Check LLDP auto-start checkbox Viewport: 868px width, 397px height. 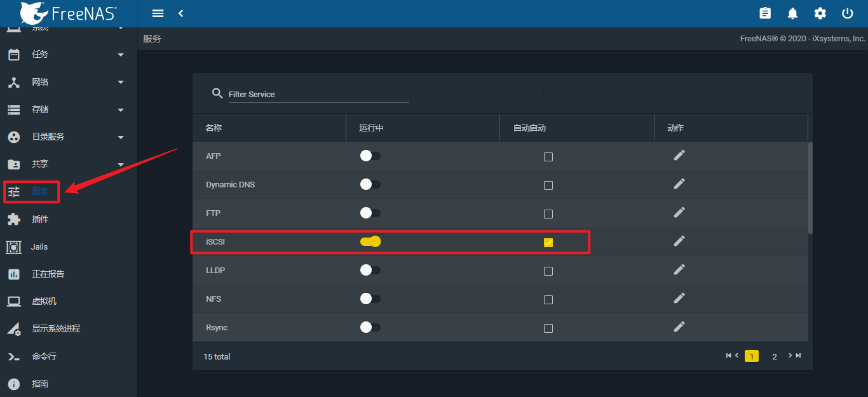click(548, 271)
